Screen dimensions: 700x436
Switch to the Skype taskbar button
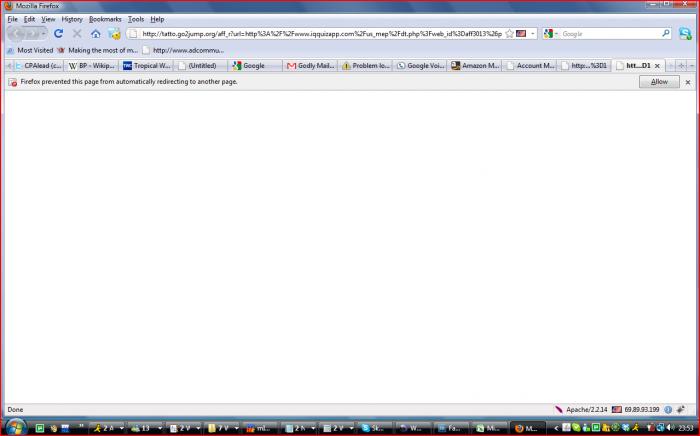375,428
